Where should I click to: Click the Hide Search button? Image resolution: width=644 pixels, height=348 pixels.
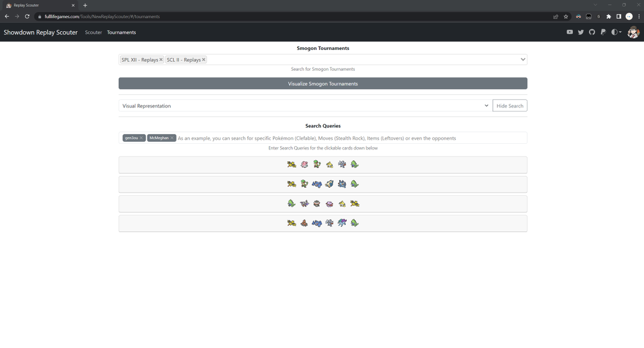pos(509,105)
